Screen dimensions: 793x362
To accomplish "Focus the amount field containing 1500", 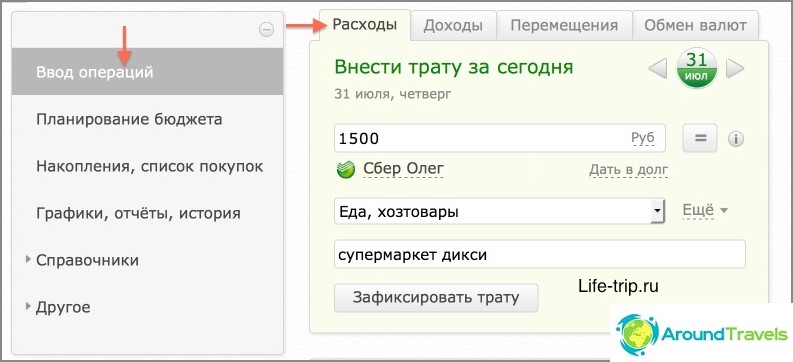I will coord(500,138).
